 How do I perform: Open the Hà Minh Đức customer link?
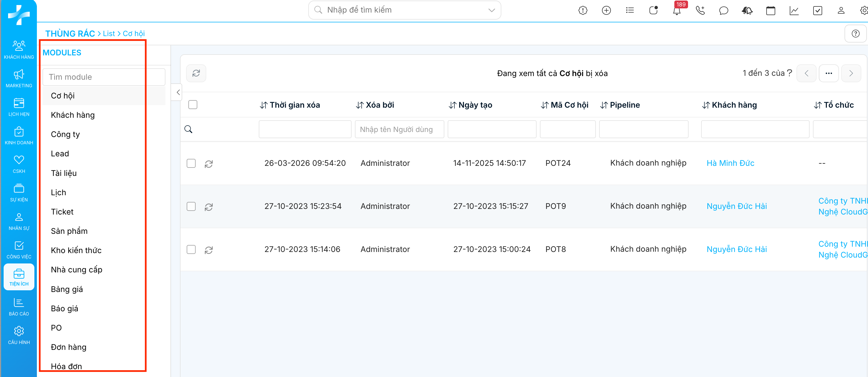point(730,163)
